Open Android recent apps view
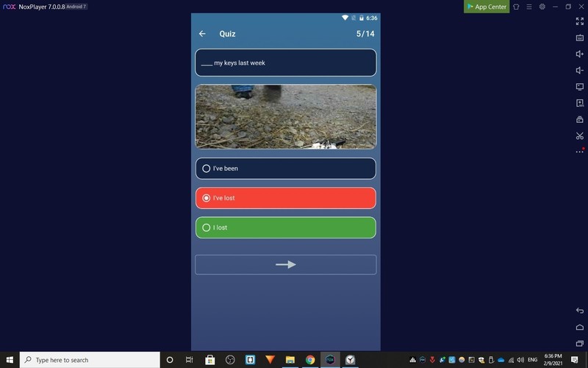The width and height of the screenshot is (588, 368). coord(579,343)
